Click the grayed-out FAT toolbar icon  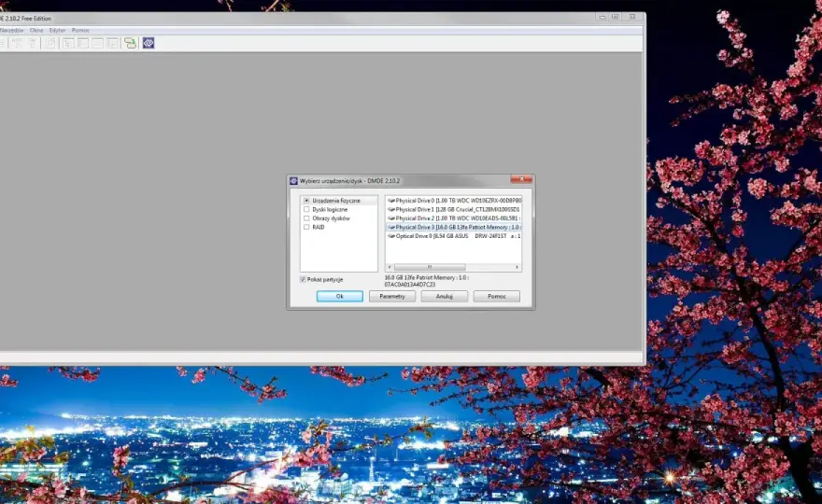click(x=33, y=43)
